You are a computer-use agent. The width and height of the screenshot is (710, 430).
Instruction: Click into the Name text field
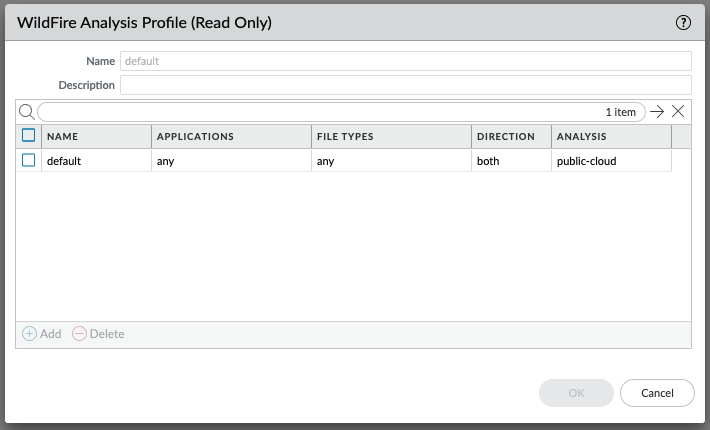click(405, 61)
